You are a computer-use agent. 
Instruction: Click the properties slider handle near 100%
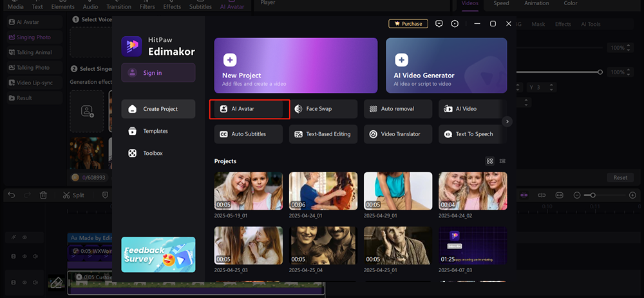point(600,72)
